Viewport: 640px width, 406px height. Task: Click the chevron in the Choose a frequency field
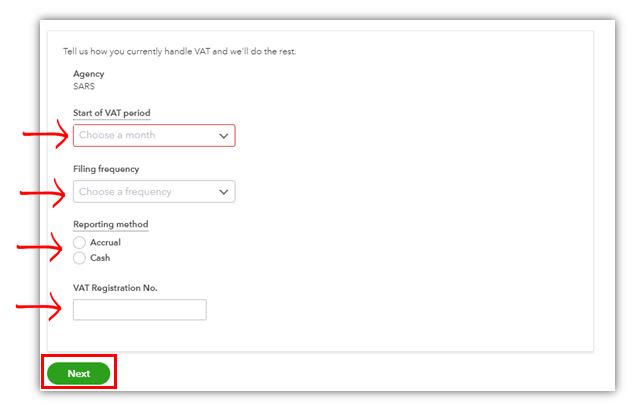(223, 192)
